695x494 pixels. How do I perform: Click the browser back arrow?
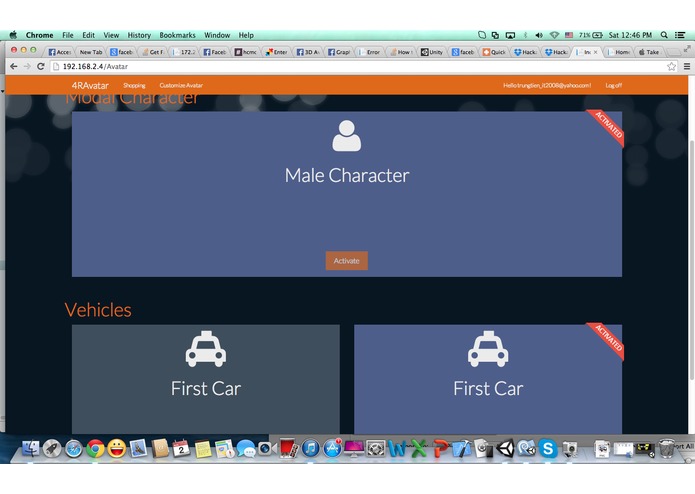14,66
